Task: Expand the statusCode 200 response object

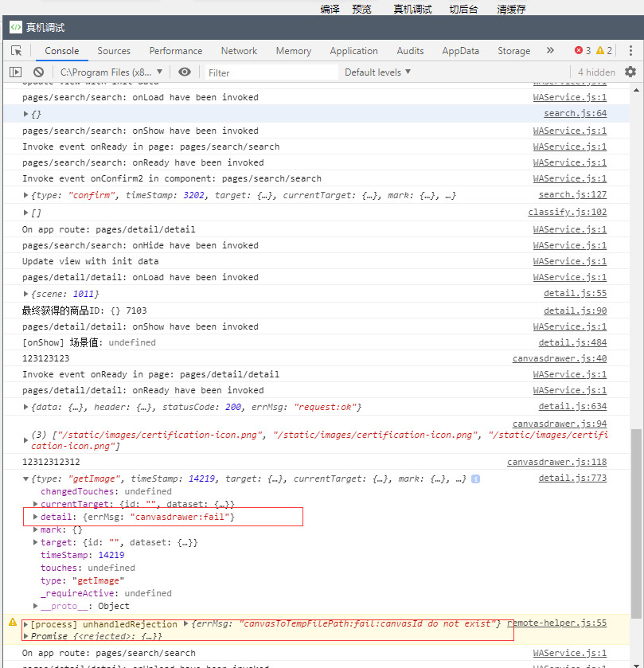Action: click(x=26, y=407)
